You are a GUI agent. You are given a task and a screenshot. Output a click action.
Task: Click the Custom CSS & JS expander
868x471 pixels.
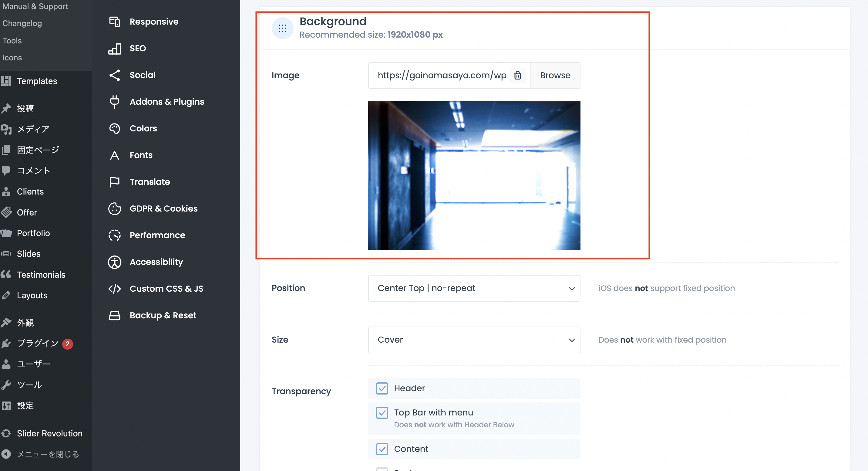pos(167,289)
